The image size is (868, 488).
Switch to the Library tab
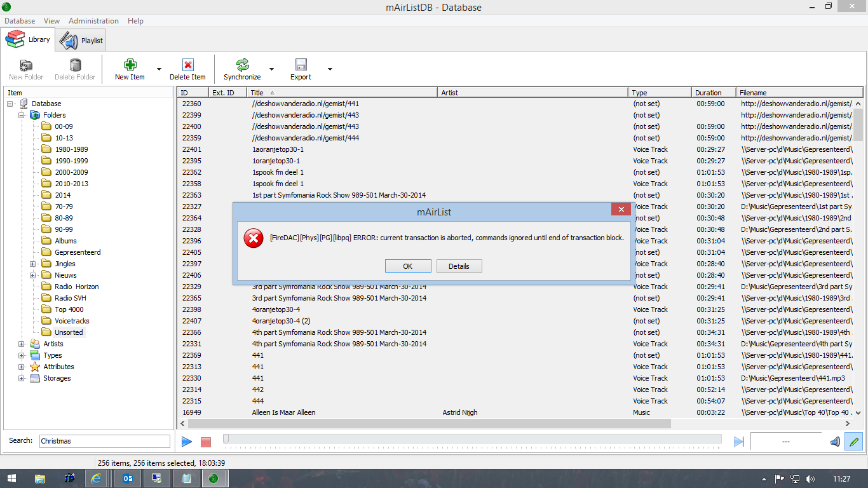pos(28,39)
